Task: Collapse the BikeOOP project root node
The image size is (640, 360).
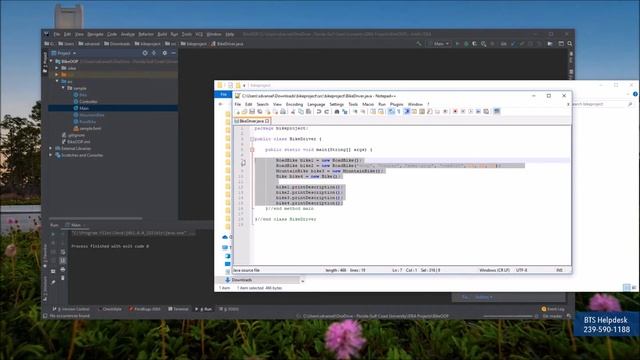Action: coord(51,61)
